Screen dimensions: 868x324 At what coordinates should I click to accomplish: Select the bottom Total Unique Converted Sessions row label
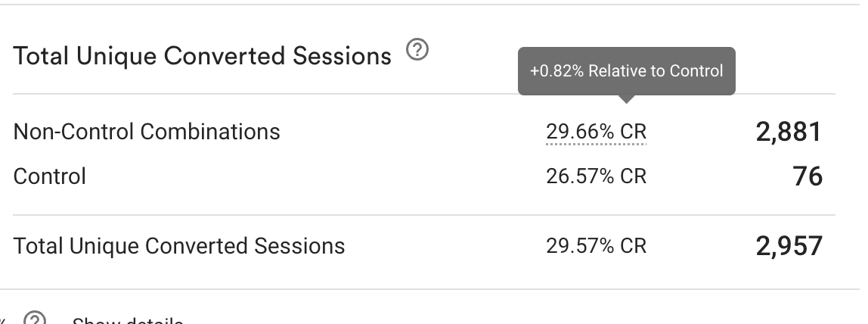(178, 246)
